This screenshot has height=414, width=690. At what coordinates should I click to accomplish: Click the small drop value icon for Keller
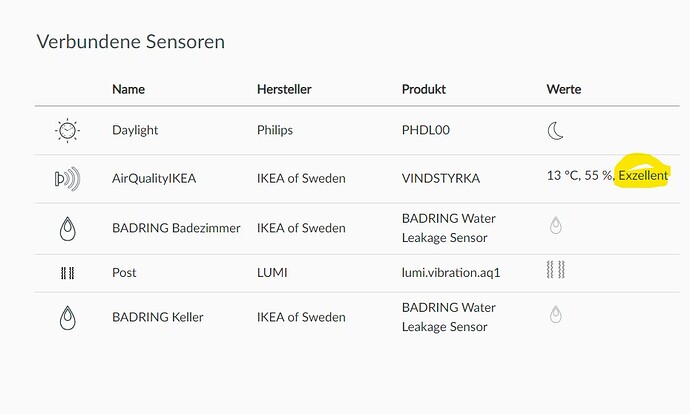(556, 315)
